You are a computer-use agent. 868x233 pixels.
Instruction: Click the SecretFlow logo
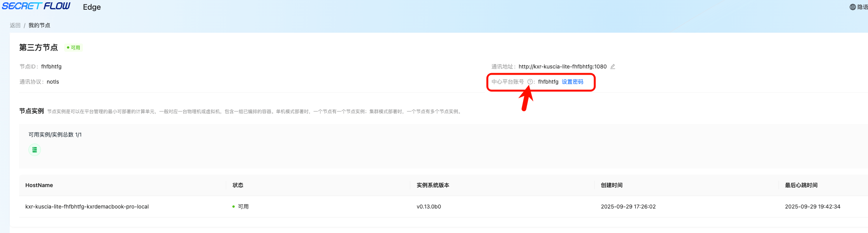click(36, 6)
